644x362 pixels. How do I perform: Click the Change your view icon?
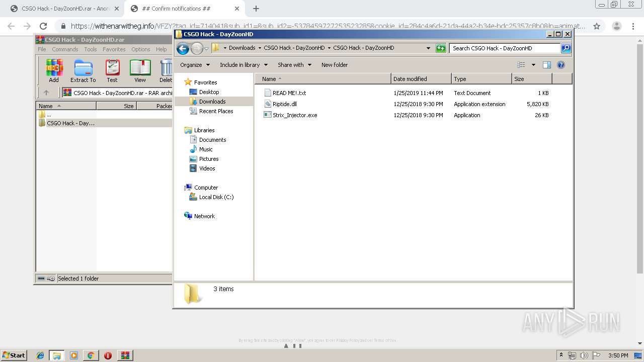(521, 65)
